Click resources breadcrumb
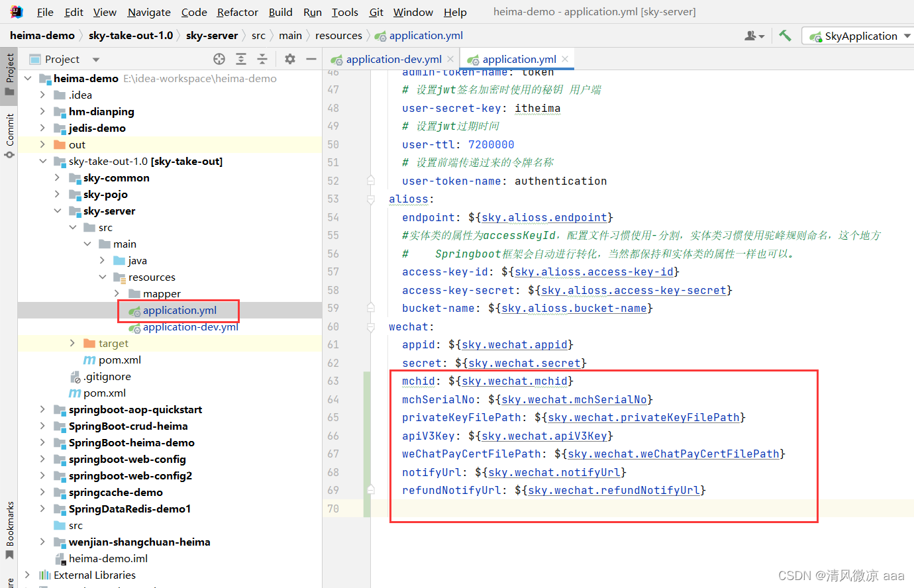The image size is (914, 588). click(x=338, y=36)
